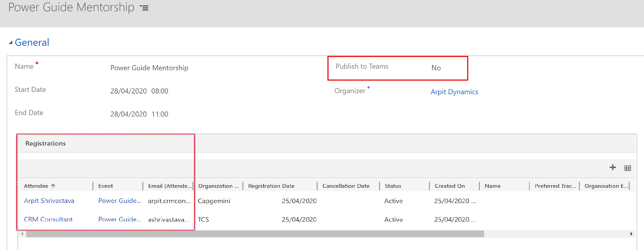Add a new registration with plus icon
This screenshot has height=250, width=644.
coord(613,167)
